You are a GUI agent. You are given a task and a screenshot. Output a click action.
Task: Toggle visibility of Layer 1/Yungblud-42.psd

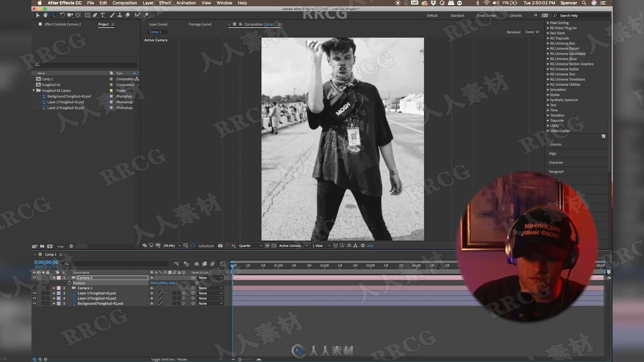(x=35, y=293)
